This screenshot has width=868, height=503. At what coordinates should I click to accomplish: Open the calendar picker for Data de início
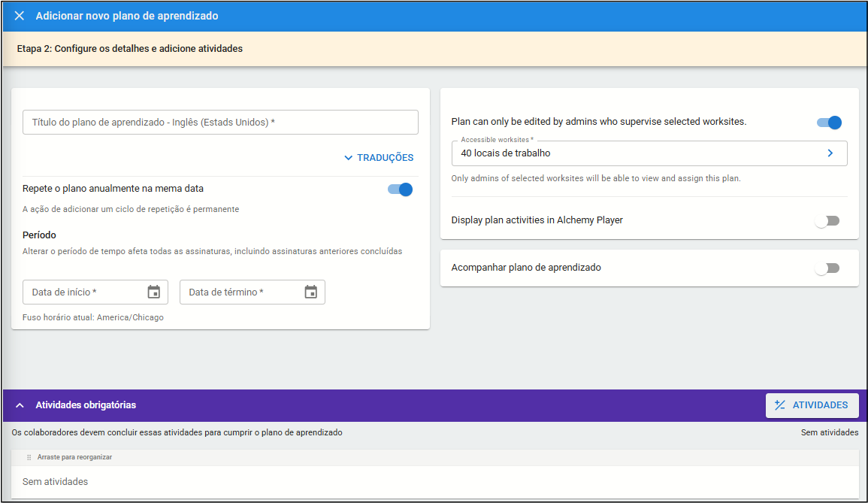pos(154,292)
